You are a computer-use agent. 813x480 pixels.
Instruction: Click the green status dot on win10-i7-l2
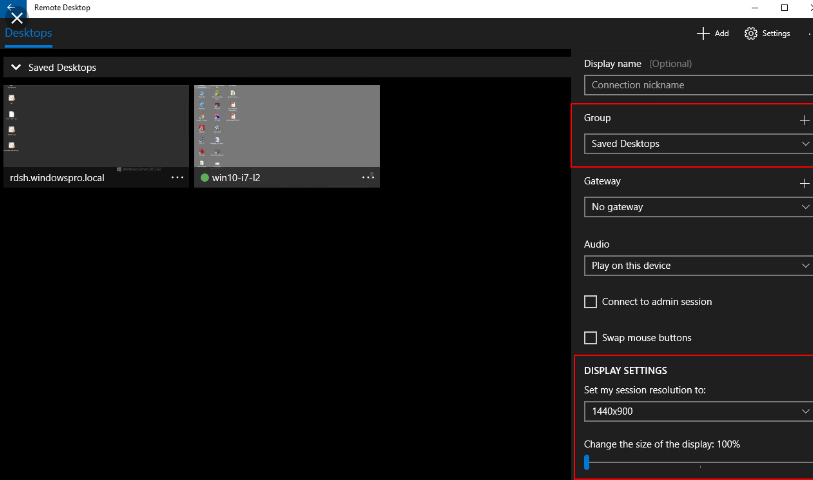pos(204,178)
